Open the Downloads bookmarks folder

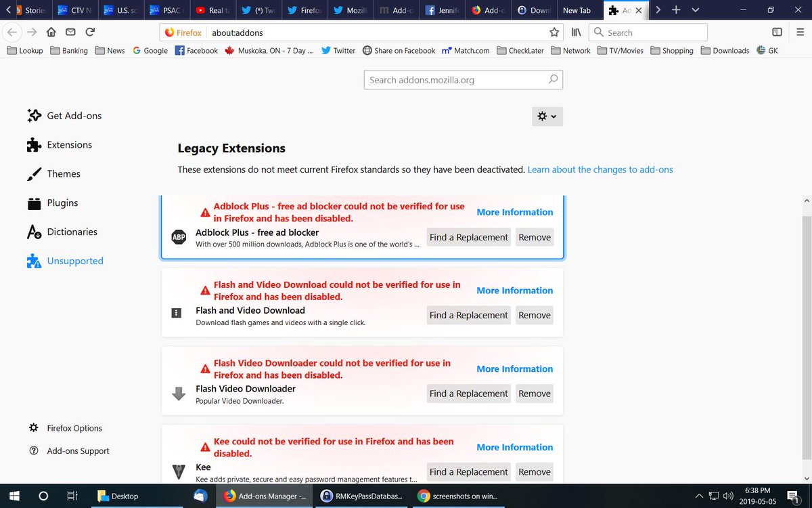tap(725, 51)
